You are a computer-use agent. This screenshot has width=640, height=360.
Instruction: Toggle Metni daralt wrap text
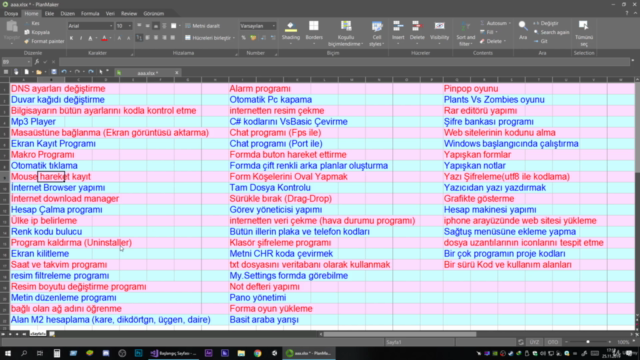[x=202, y=26]
